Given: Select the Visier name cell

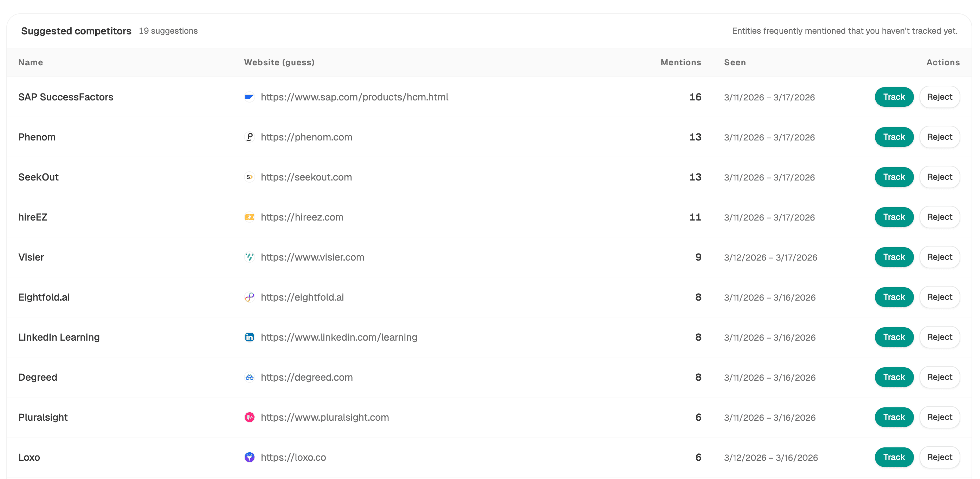Looking at the screenshot, I should (x=31, y=257).
